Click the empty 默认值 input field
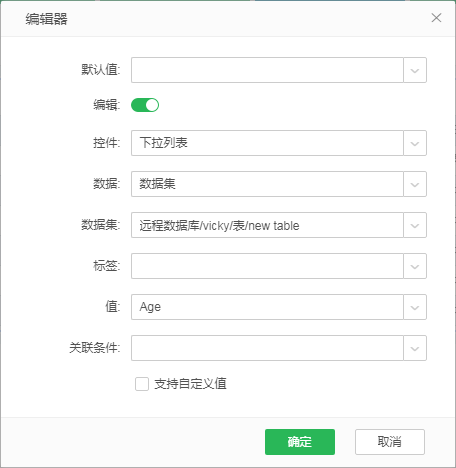The image size is (456, 468). coord(267,70)
